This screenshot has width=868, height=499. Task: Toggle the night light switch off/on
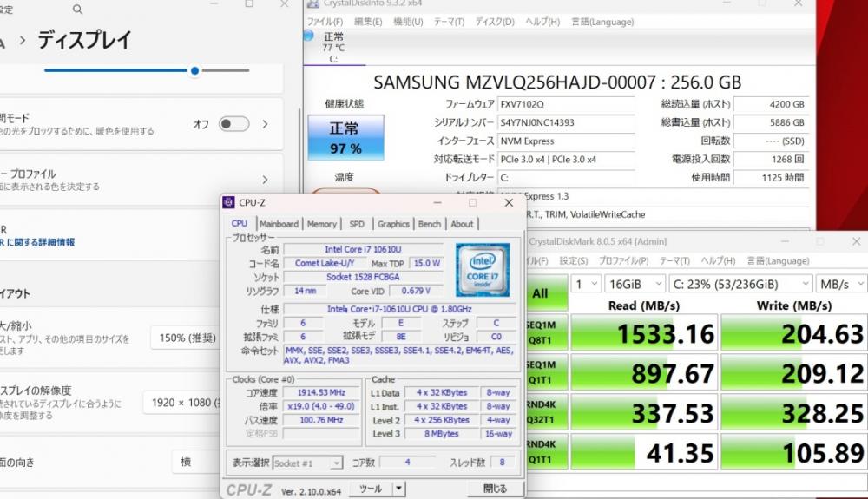pos(233,124)
